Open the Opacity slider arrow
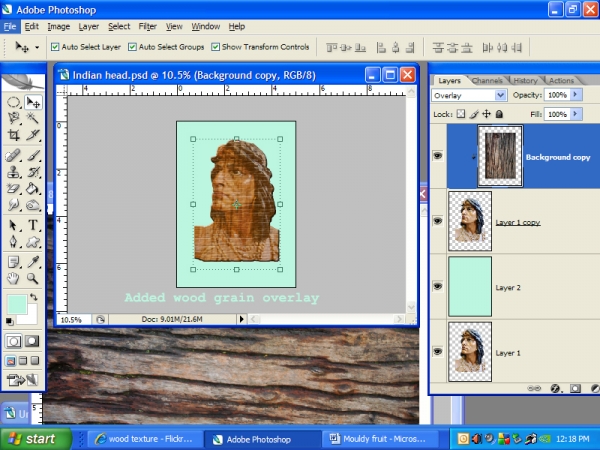 (576, 95)
